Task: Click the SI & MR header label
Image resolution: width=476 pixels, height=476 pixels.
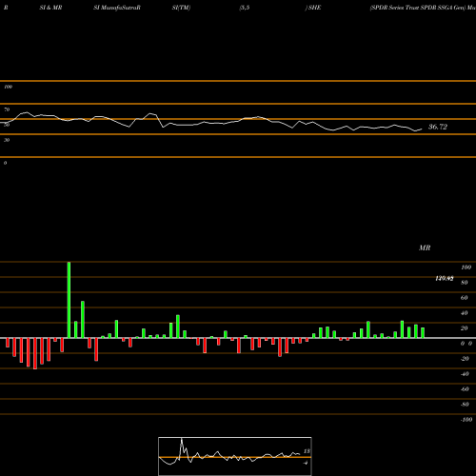Action: click(50, 8)
